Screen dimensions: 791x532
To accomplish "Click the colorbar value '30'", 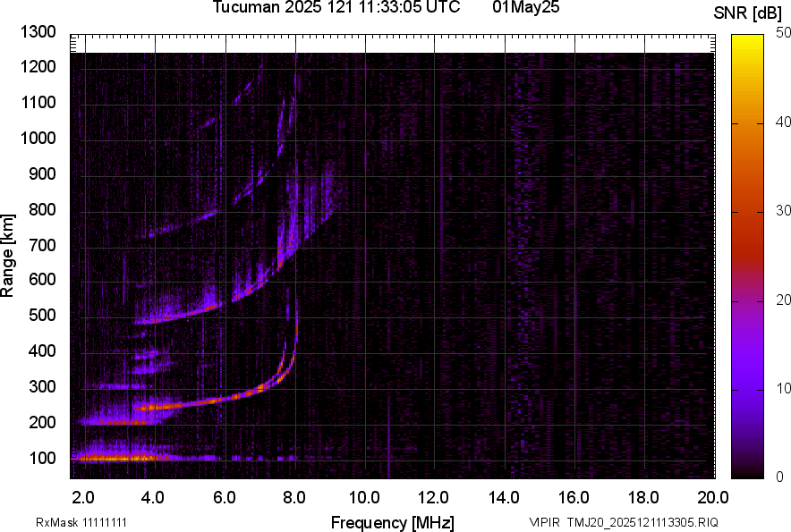I will (783, 211).
